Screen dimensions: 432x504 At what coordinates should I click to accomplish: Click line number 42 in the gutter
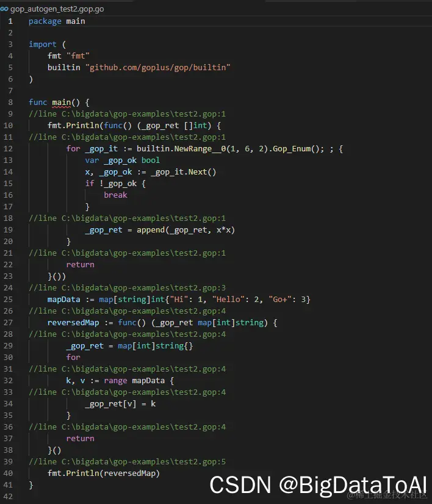pyautogui.click(x=9, y=497)
